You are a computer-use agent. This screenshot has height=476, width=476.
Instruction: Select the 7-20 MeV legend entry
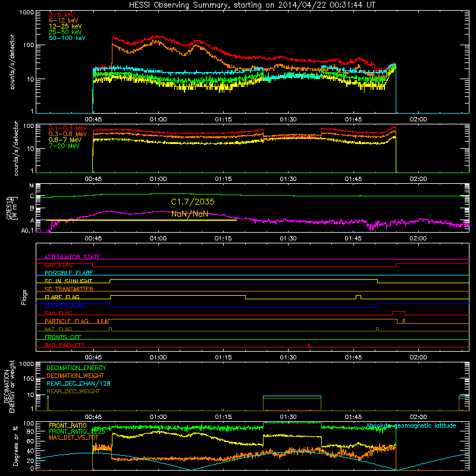click(x=64, y=146)
